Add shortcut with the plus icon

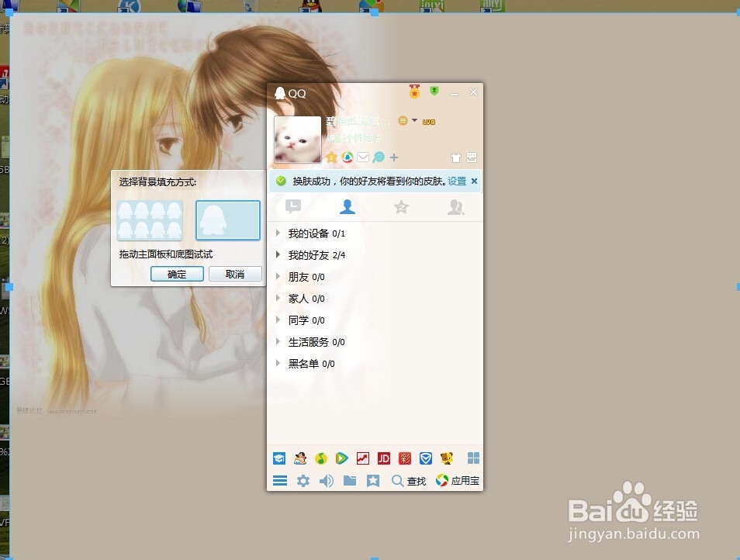pyautogui.click(x=394, y=157)
